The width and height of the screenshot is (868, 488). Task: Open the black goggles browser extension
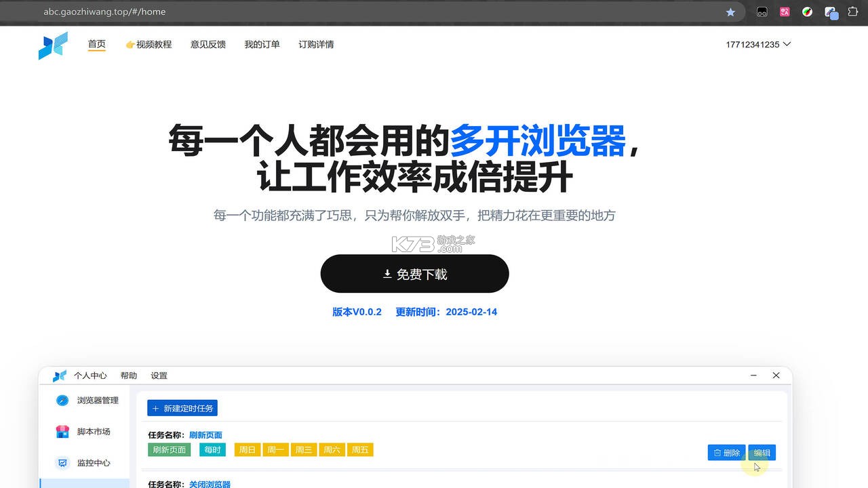click(x=762, y=12)
